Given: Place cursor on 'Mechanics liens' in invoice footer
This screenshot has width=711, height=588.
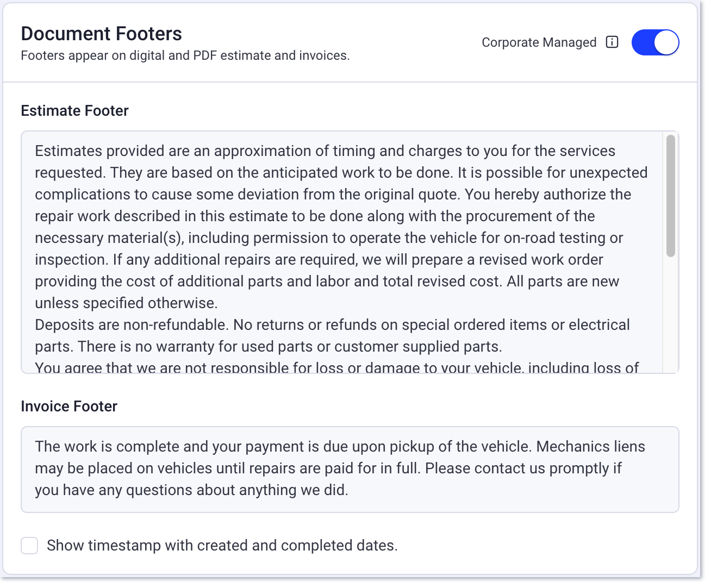Looking at the screenshot, I should coord(590,447).
